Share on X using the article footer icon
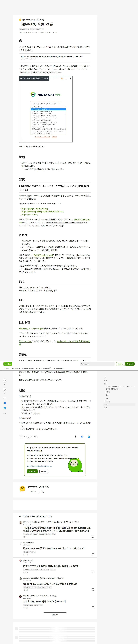Screen dimensions: 138x644 coord(76,437)
